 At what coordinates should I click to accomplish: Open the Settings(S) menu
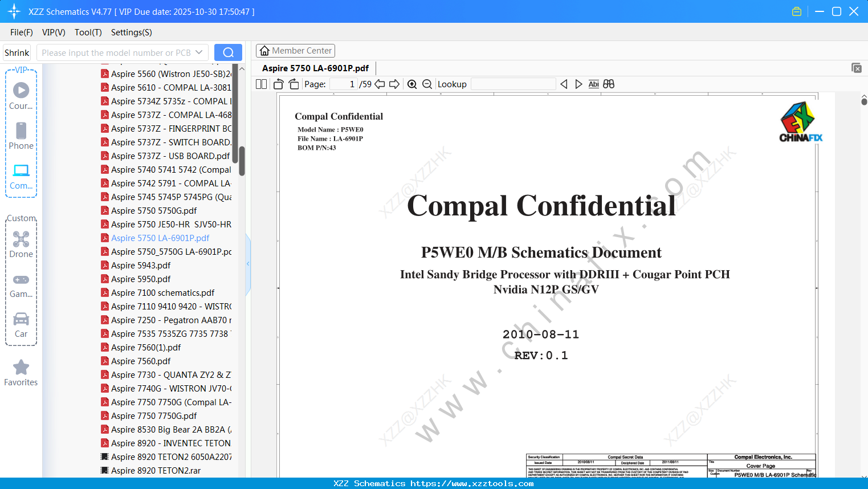131,32
